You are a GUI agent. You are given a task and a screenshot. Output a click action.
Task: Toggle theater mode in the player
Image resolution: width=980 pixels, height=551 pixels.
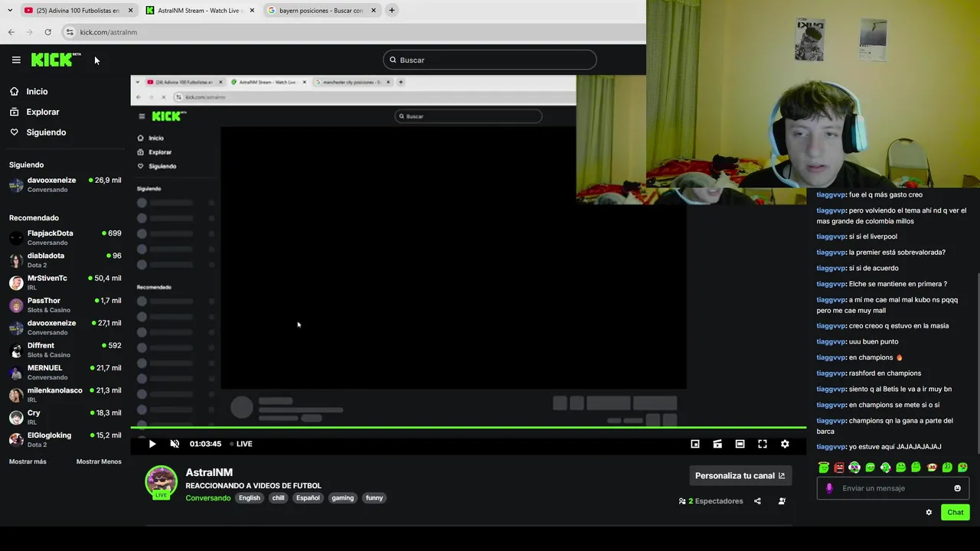pos(740,444)
